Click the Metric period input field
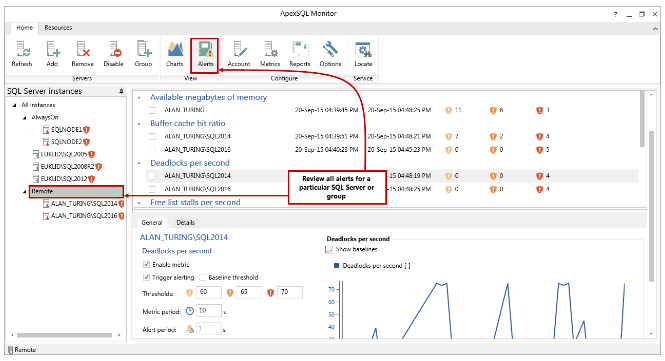The height and width of the screenshot is (361, 665). [209, 311]
